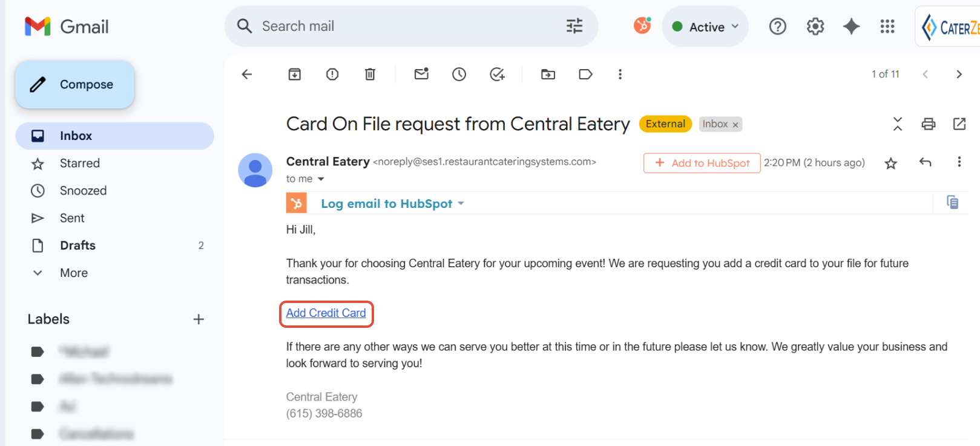Viewport: 980px width, 446px height.
Task: Reply to Central Eatery email
Action: pyautogui.click(x=925, y=162)
